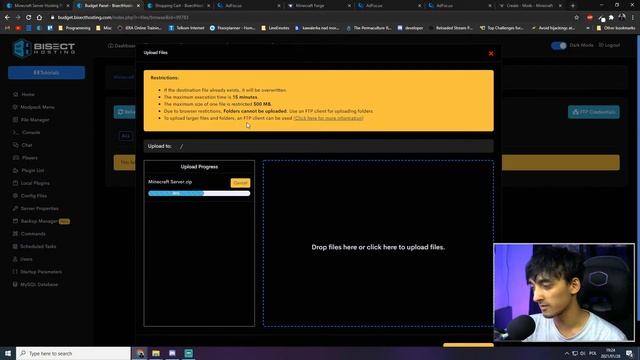Click the drop files upload area
The height and width of the screenshot is (360, 640).
pyautogui.click(x=378, y=243)
